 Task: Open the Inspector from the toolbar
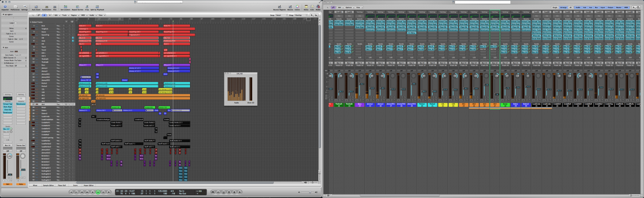coord(4,8)
